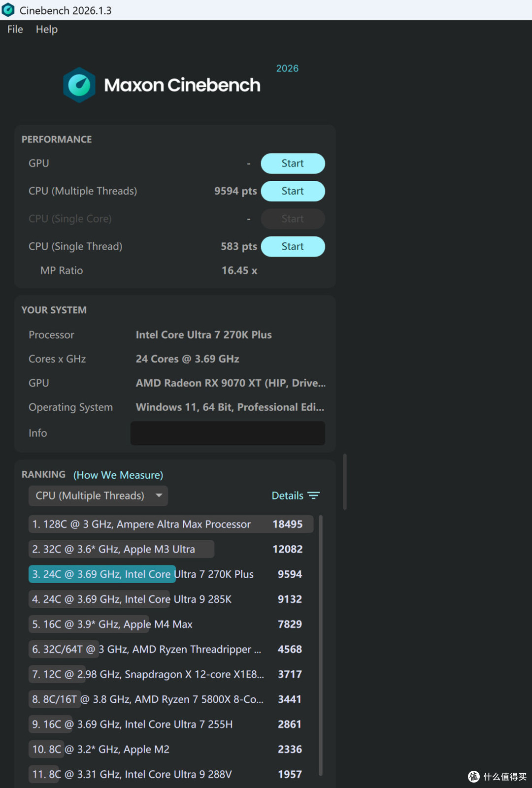
Task: Select the AMD Ryzen Threadripper ranking row
Action: pyautogui.click(x=170, y=650)
